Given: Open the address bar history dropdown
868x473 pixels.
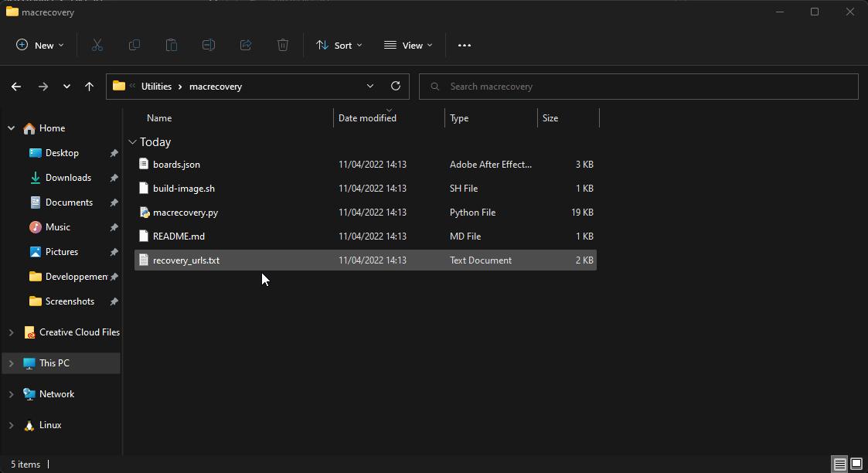Looking at the screenshot, I should pyautogui.click(x=370, y=87).
